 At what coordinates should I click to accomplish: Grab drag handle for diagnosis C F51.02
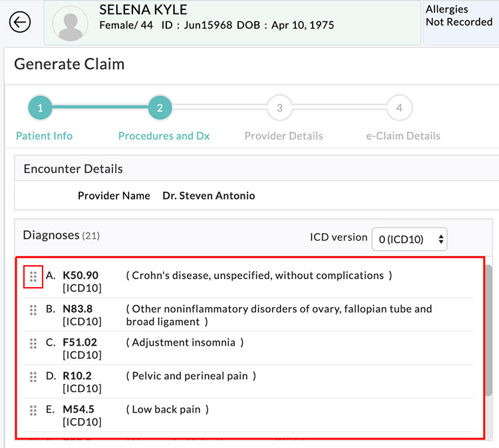33,344
